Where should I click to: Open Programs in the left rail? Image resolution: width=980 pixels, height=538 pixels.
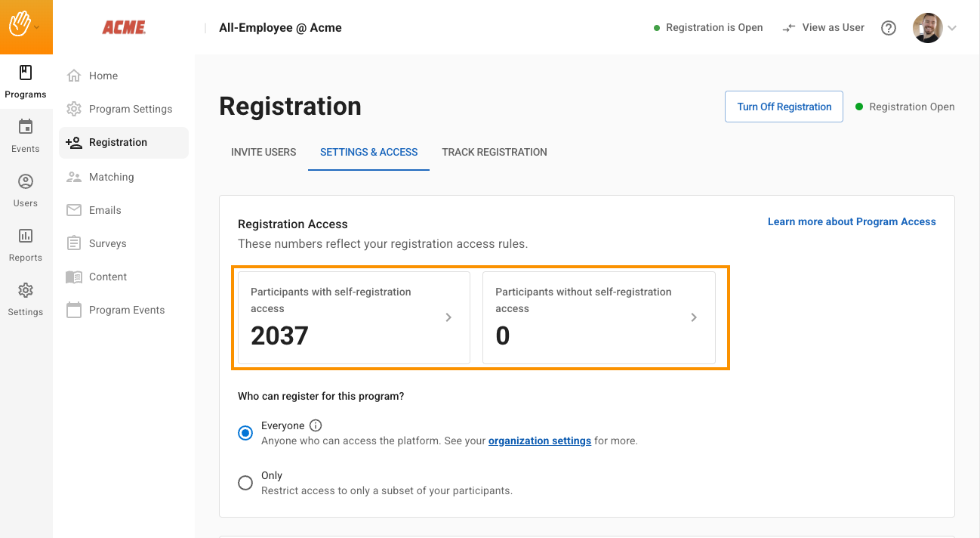click(26, 82)
